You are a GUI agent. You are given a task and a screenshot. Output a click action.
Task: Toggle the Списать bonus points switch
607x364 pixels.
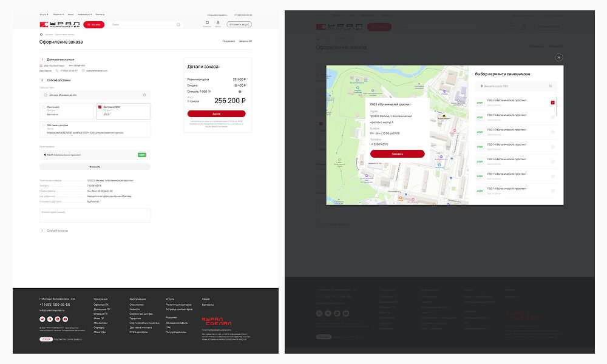click(240, 91)
